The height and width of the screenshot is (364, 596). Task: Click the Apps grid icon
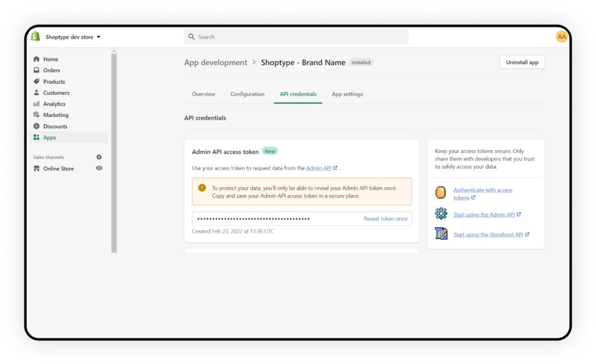click(x=37, y=137)
